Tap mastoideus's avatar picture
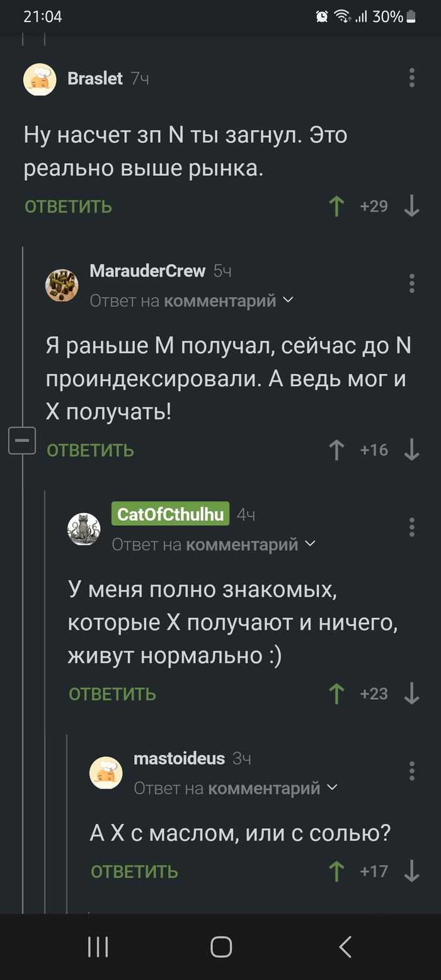This screenshot has height=980, width=441. [106, 772]
